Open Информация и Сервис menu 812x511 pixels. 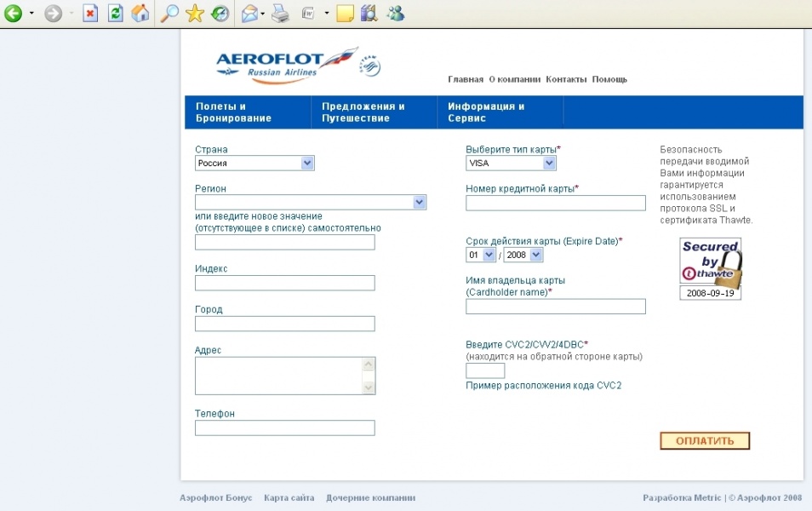[x=486, y=112]
